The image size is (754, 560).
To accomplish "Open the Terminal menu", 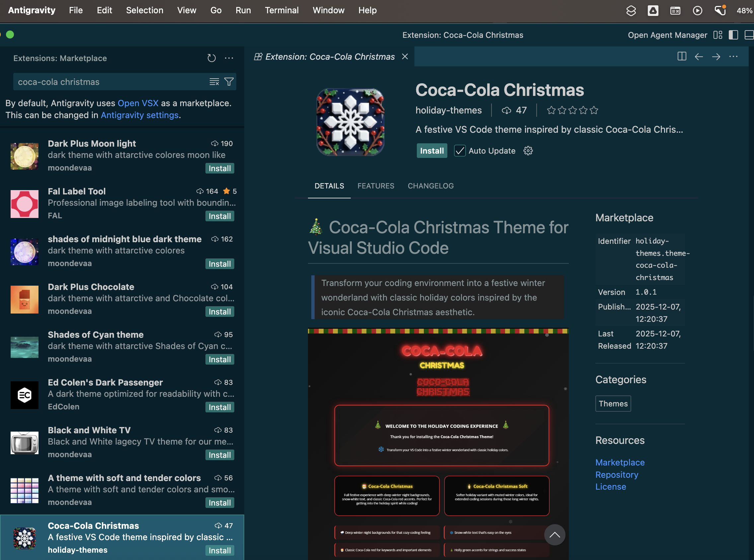I will tap(282, 11).
